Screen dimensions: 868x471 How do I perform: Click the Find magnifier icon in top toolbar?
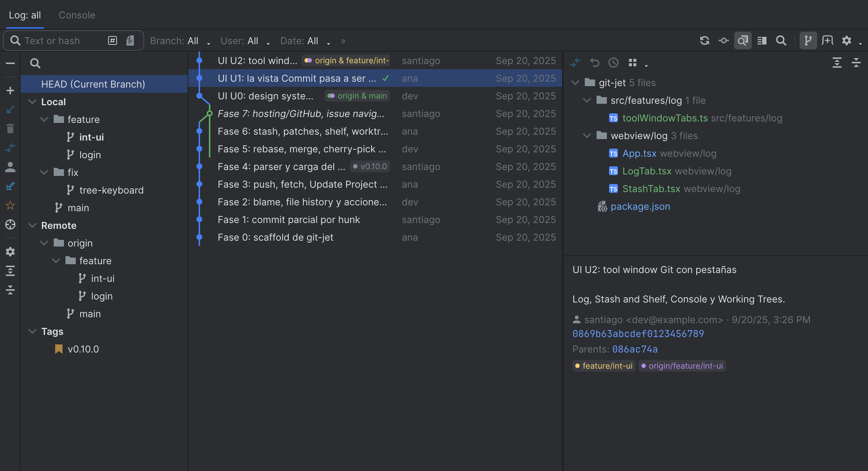tap(781, 40)
